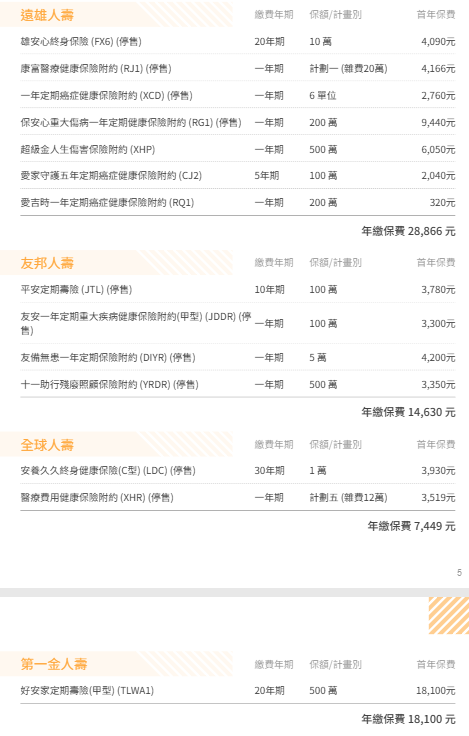The width and height of the screenshot is (469, 736).
Task: Select the 十一助行殘廢照顧 (YRDR) entry
Action: coord(238,384)
